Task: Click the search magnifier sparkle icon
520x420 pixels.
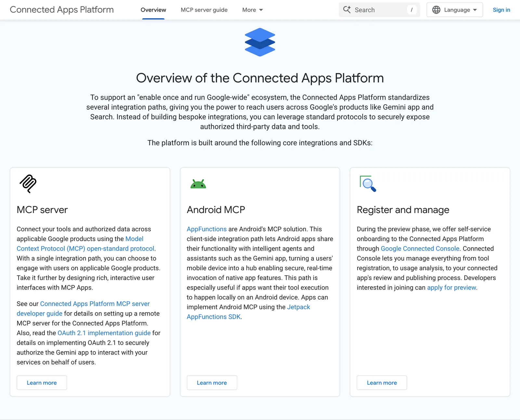Action: (347, 10)
